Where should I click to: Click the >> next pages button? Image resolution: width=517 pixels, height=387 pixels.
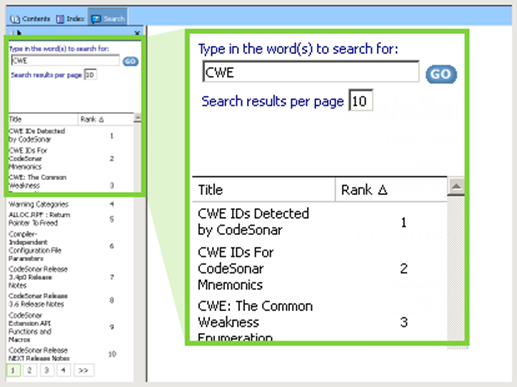[x=83, y=370]
